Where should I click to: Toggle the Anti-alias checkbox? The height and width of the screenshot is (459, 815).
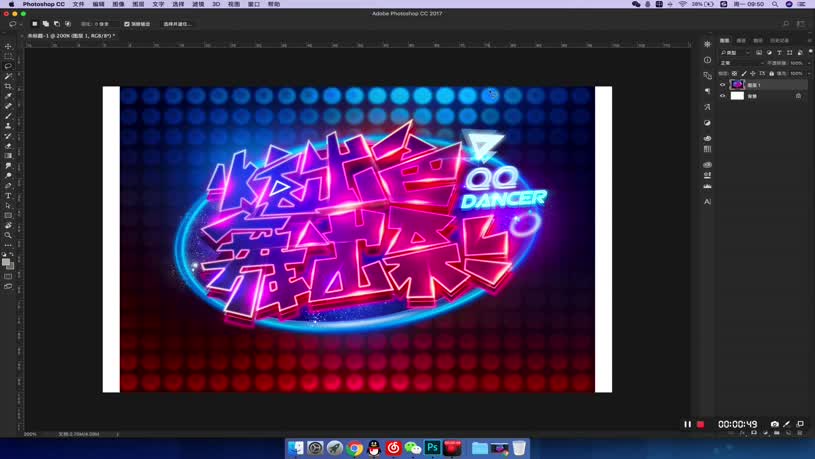pos(127,24)
